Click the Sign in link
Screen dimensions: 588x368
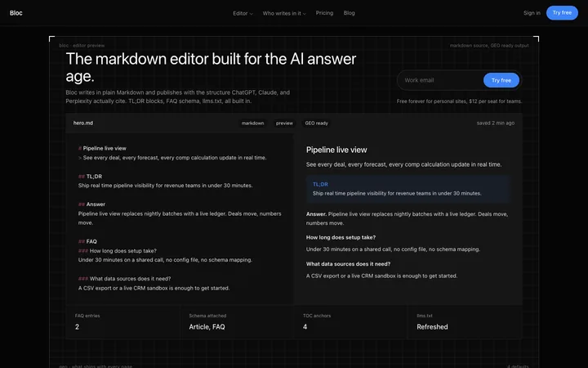click(x=532, y=13)
